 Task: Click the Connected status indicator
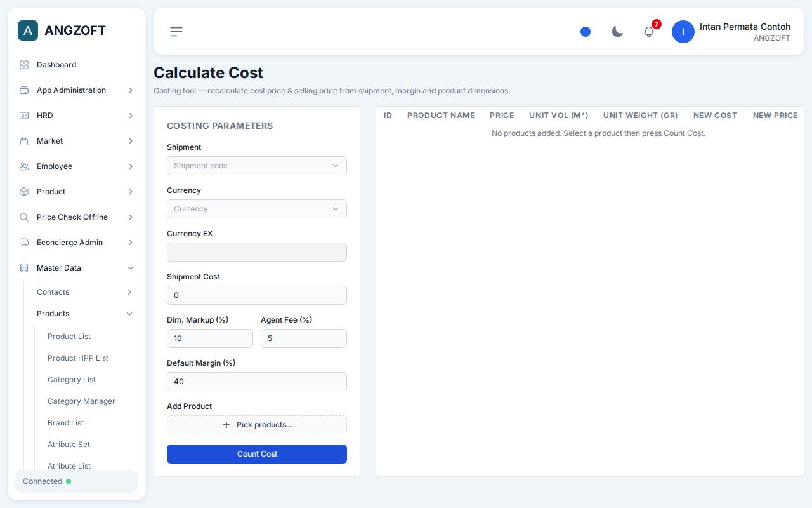coord(77,481)
